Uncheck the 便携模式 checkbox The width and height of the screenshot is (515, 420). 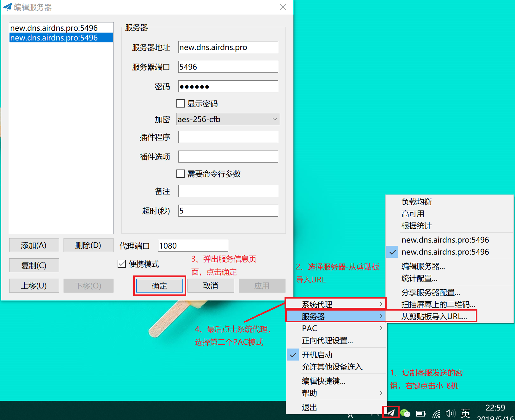[x=122, y=264]
